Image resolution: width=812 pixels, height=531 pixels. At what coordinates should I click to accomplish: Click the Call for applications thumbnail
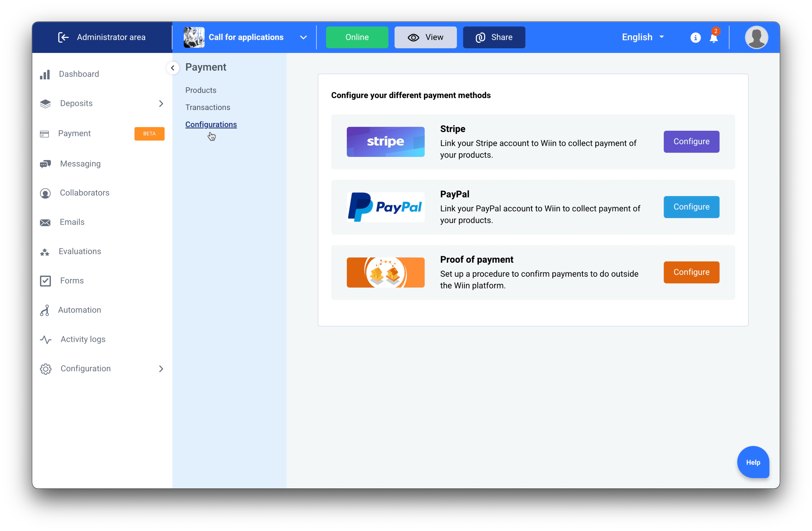coord(194,37)
